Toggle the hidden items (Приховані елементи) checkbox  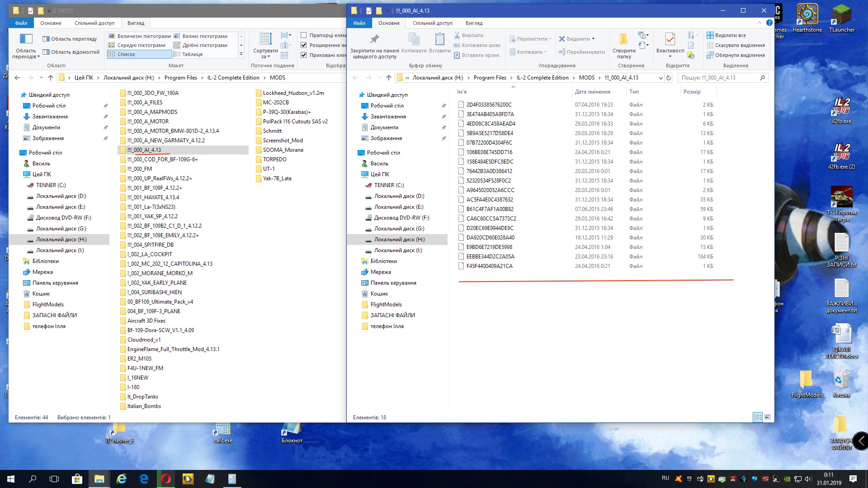[x=304, y=55]
